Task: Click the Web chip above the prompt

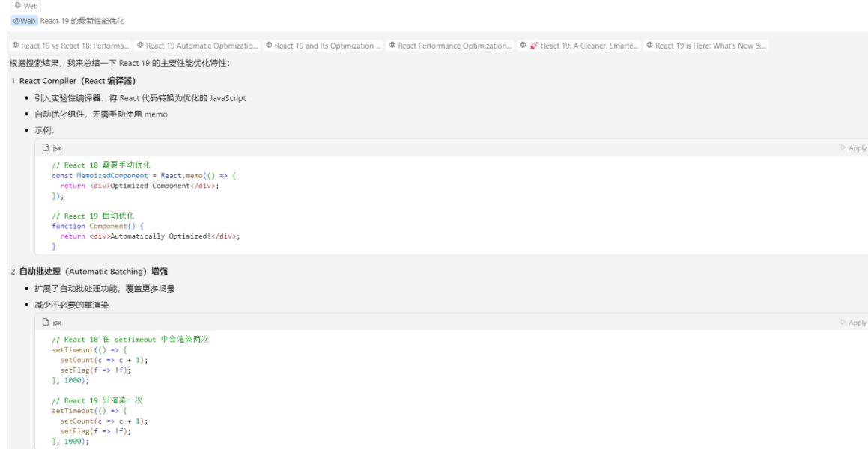Action: click(25, 5)
